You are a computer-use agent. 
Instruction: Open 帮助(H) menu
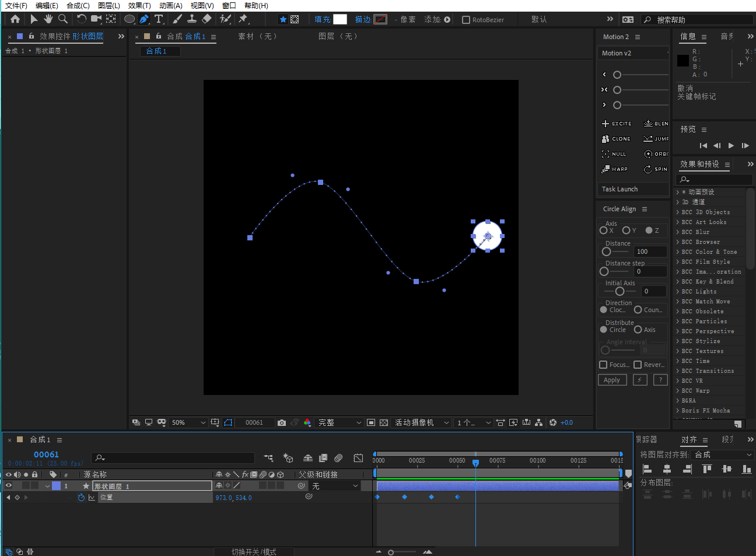coord(256,5)
